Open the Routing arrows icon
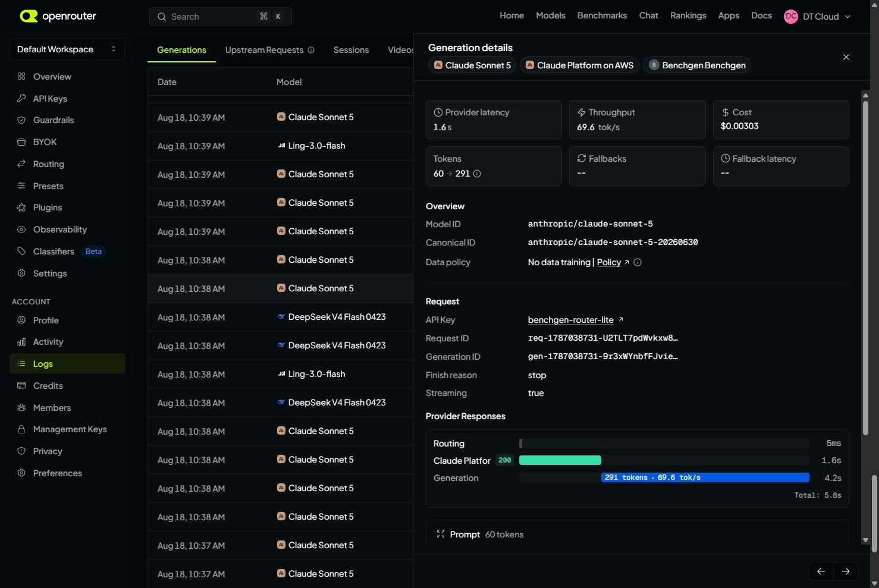The height and width of the screenshot is (588, 879). click(x=21, y=163)
